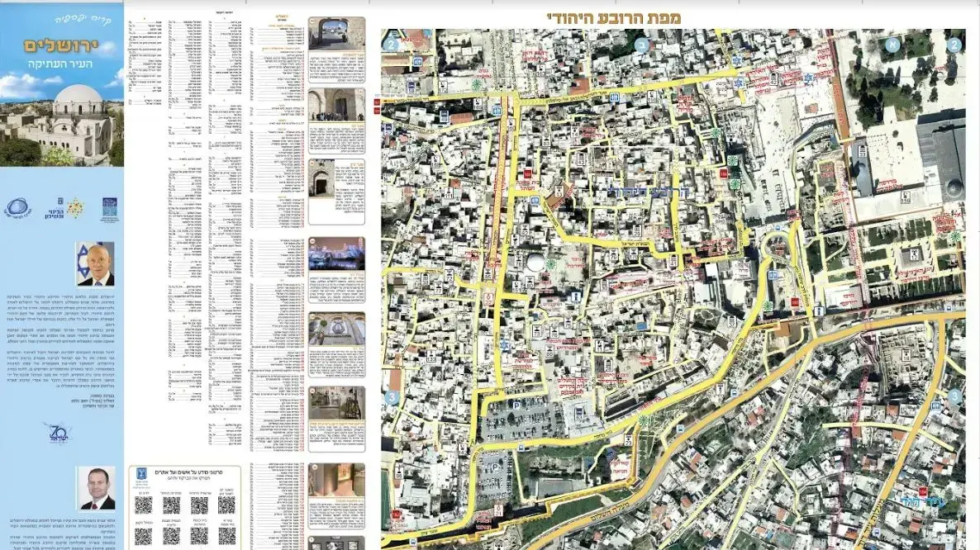The width and height of the screenshot is (980, 550).
Task: Click circled 3 marker on map's left edge
Action: tap(392, 397)
